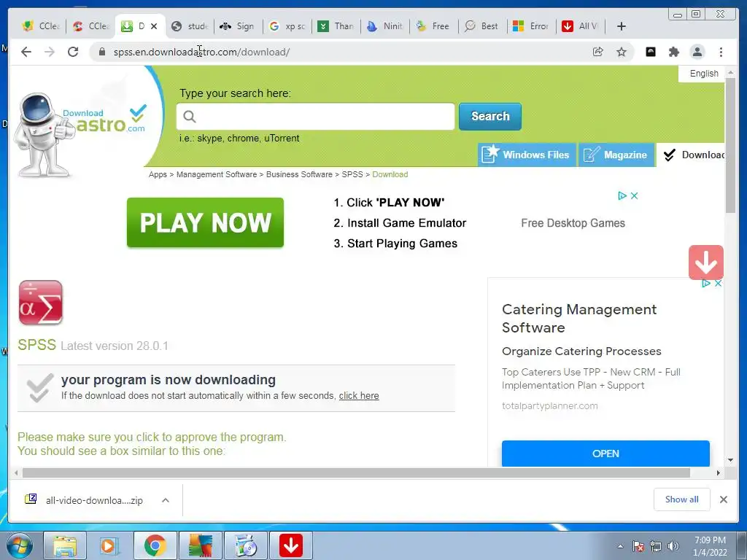Screen dimensions: 747x560
Task: Switch to the first CCleaner tab
Action: (x=41, y=26)
